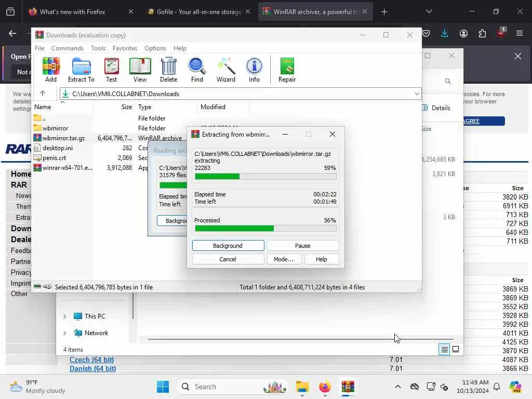Open File Explorer from the taskbar
The width and height of the screenshot is (532, 399).
click(x=302, y=387)
